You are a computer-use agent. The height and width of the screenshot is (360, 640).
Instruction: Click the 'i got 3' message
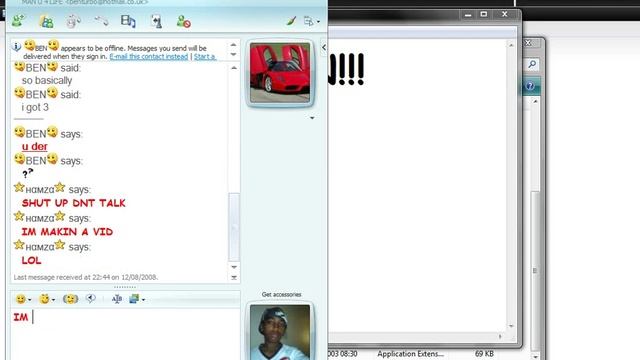tap(35, 107)
